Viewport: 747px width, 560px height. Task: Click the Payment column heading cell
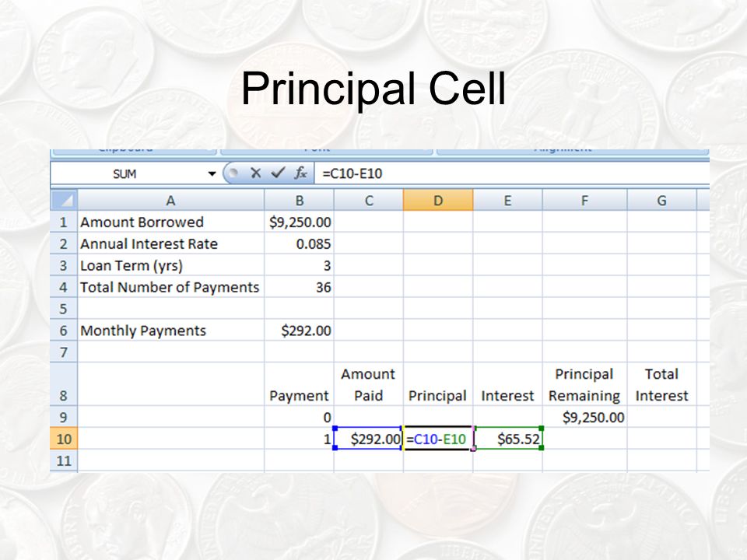299,384
